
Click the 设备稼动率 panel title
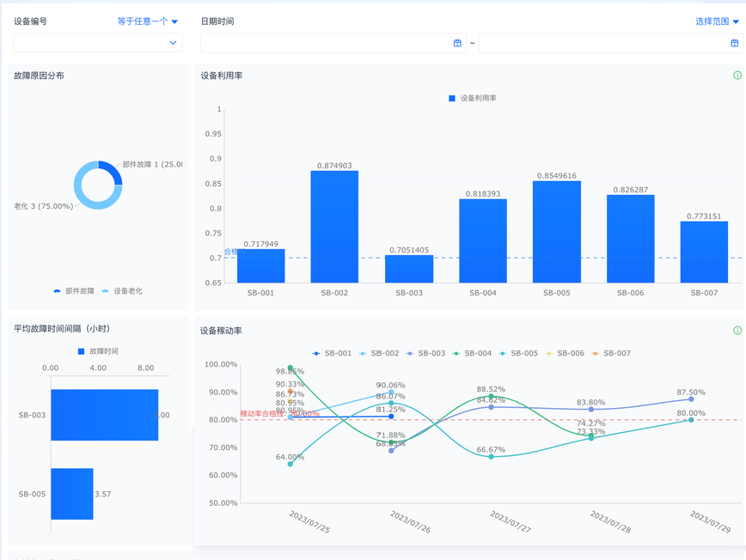(x=221, y=331)
